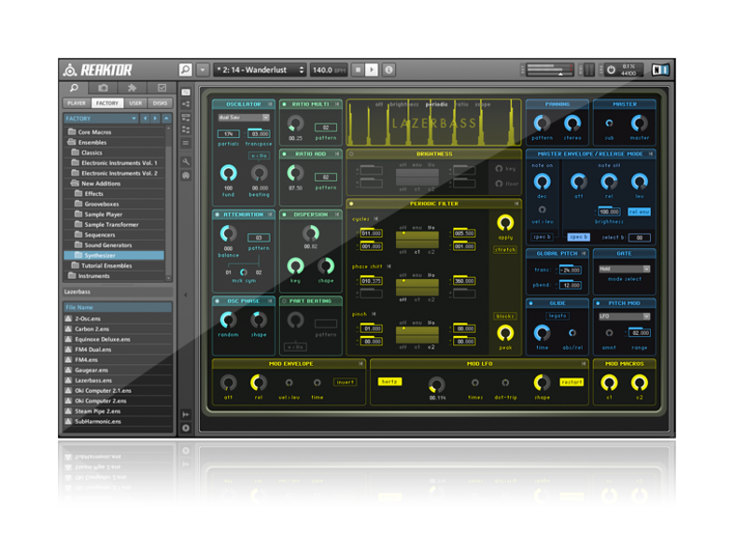
Task: Open the Grooveboxes folder in the tree
Action: coord(103,203)
